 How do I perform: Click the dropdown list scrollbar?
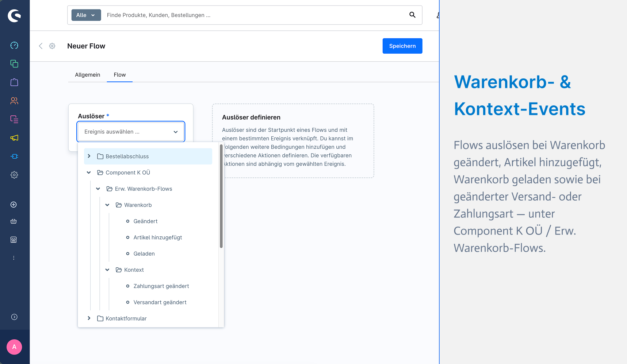221,196
